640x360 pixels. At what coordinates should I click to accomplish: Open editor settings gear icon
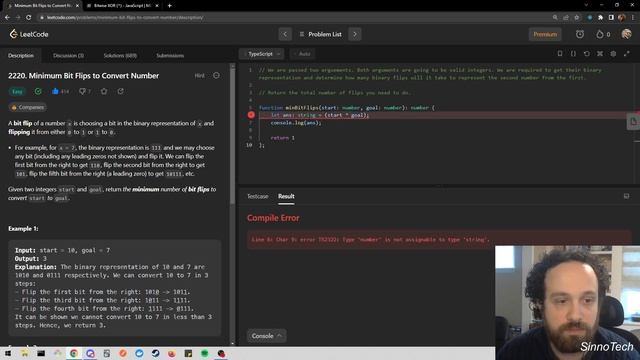pos(613,54)
